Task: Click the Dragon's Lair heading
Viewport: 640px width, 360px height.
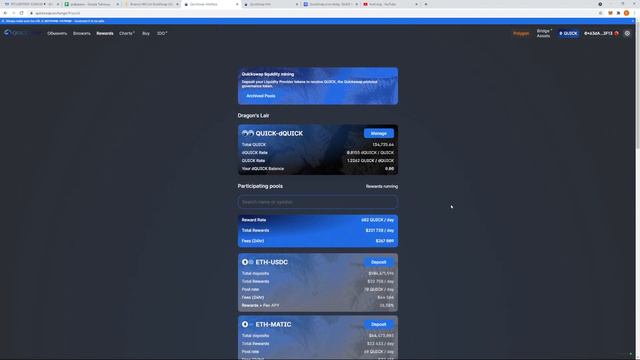Action: point(253,116)
